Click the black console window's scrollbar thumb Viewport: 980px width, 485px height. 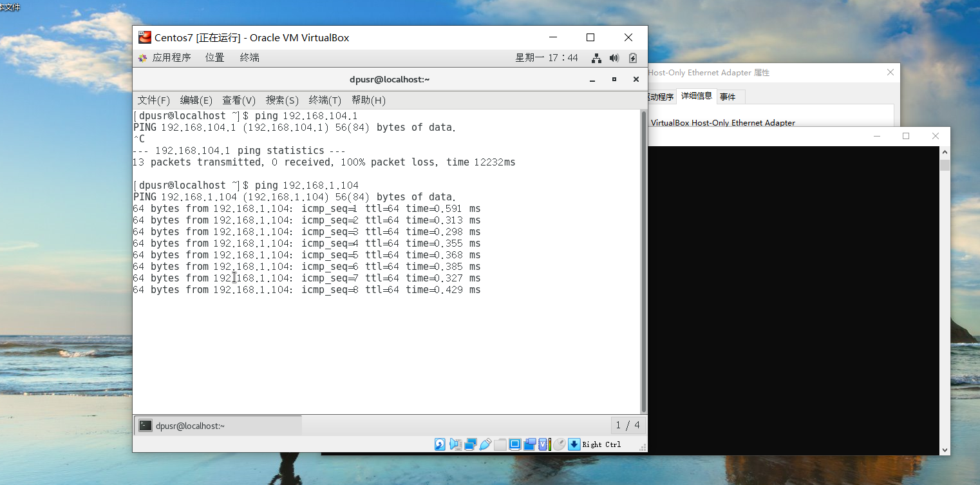[945, 165]
